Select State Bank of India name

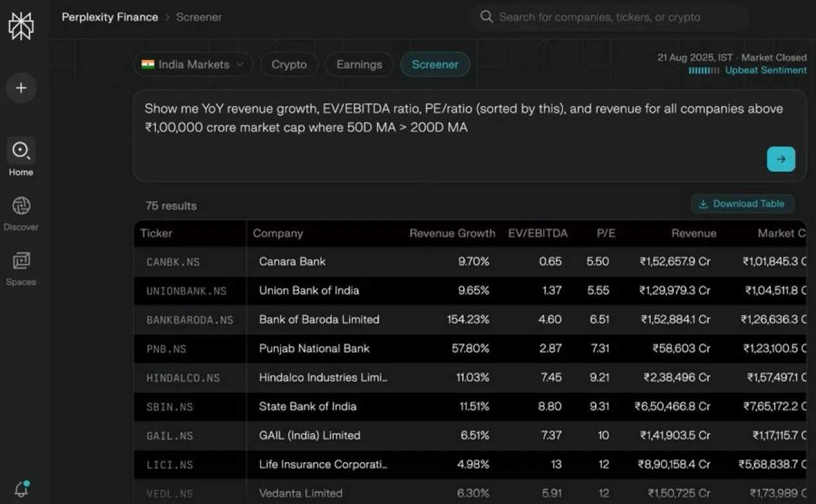pyautogui.click(x=307, y=406)
